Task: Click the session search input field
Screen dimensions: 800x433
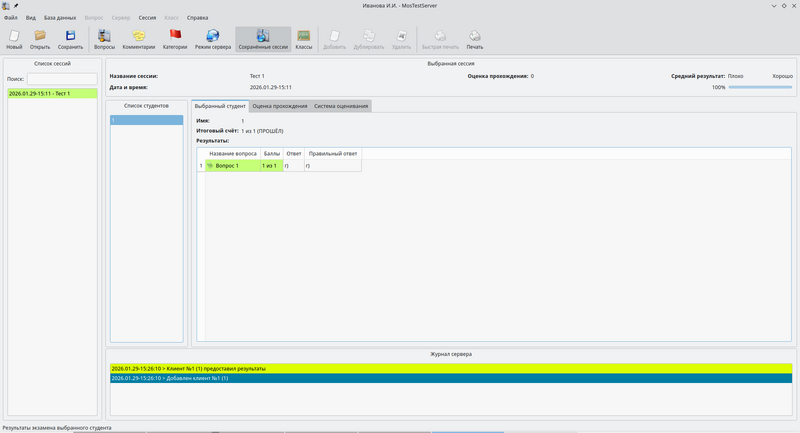Action: tap(62, 79)
